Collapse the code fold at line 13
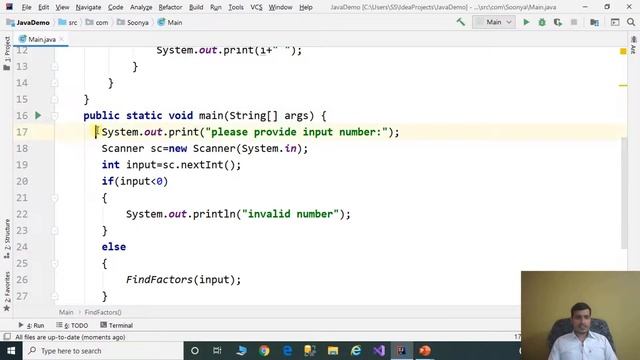The width and height of the screenshot is (640, 360). click(55, 67)
